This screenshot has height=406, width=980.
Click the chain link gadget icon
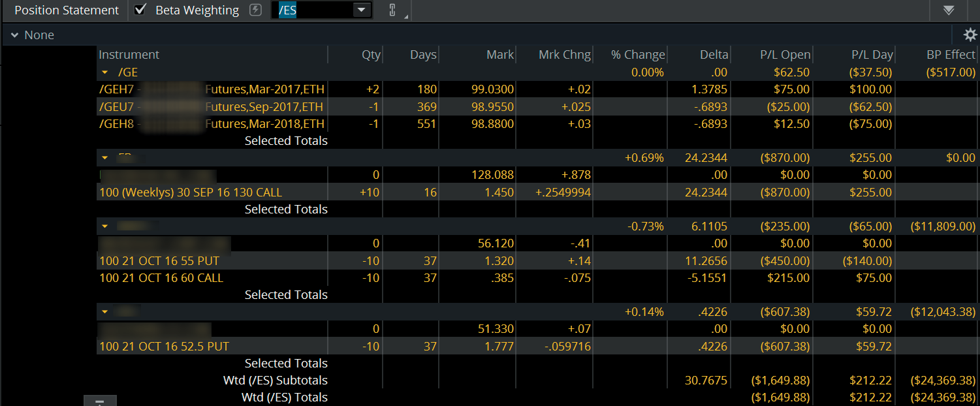[393, 10]
